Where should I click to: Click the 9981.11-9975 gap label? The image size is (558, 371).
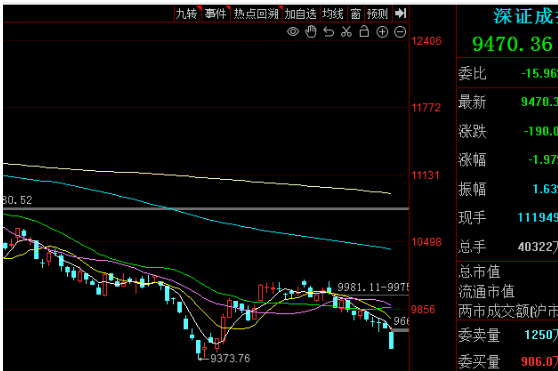[373, 287]
